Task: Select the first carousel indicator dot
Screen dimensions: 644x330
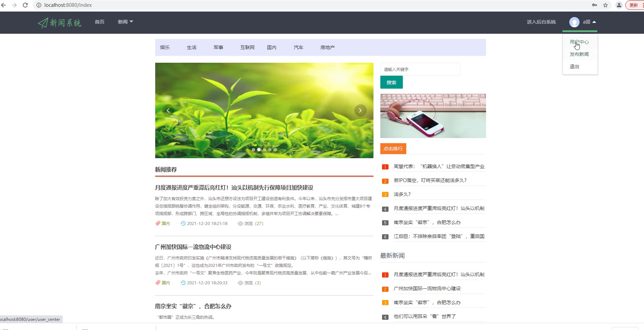Action: tap(253, 150)
